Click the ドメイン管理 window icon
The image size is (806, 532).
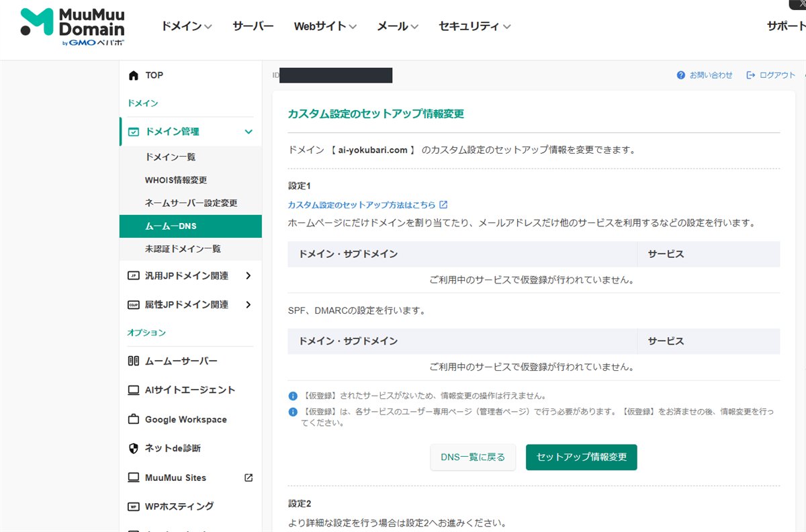pos(133,132)
